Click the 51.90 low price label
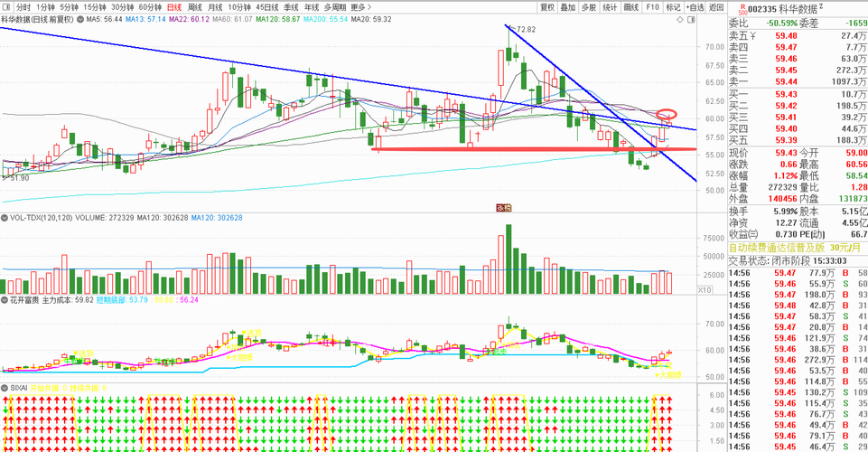Image resolution: width=868 pixels, height=452 pixels. (x=20, y=178)
